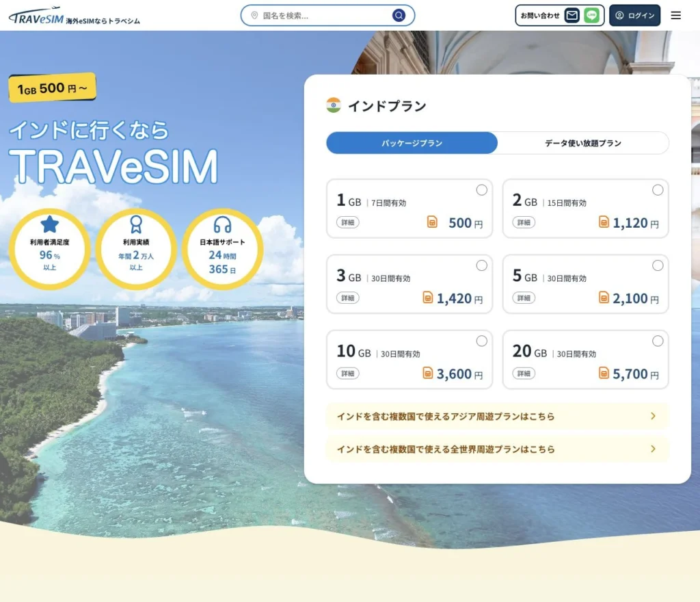Open 詳細 for the 10 GB plan
This screenshot has width=700, height=602.
click(x=348, y=374)
